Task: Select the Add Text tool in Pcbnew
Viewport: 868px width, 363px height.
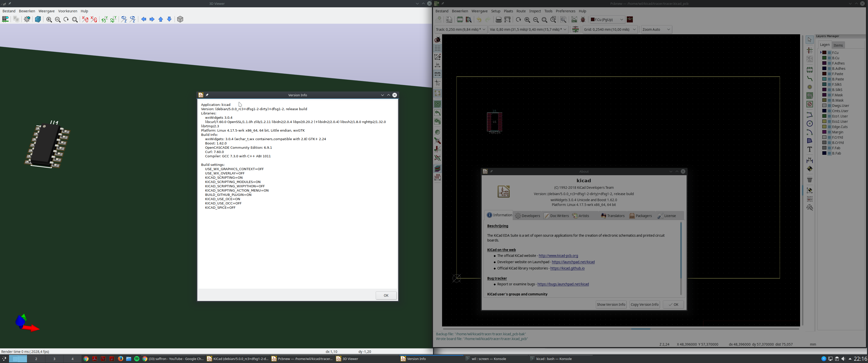Action: (x=810, y=149)
